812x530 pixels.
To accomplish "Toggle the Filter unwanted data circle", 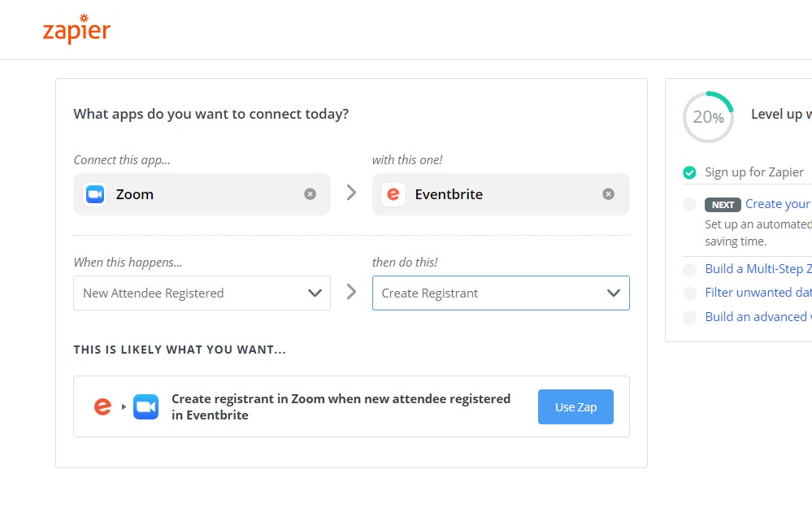I will click(689, 293).
